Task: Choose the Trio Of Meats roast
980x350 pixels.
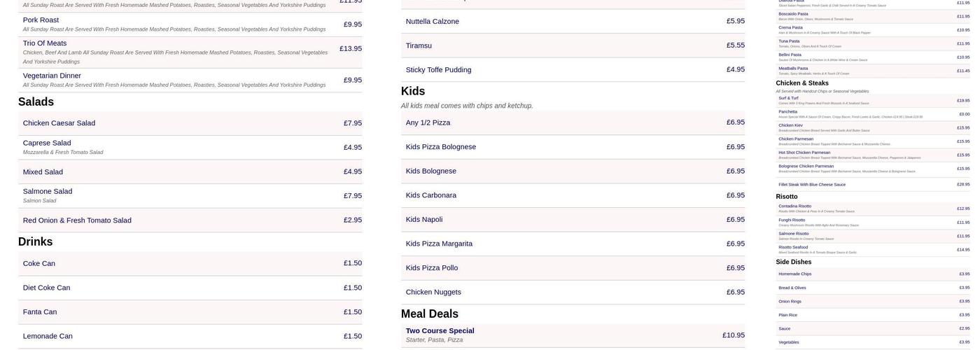Action: point(45,43)
